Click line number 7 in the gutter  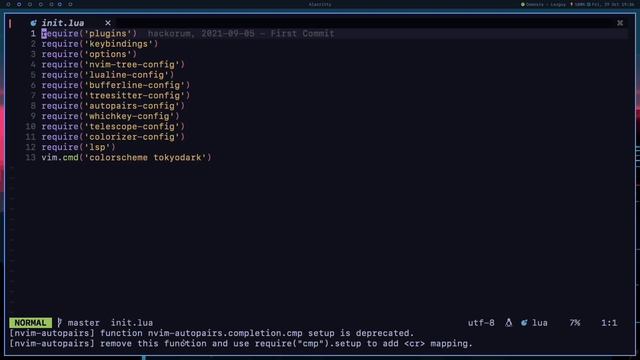33,96
